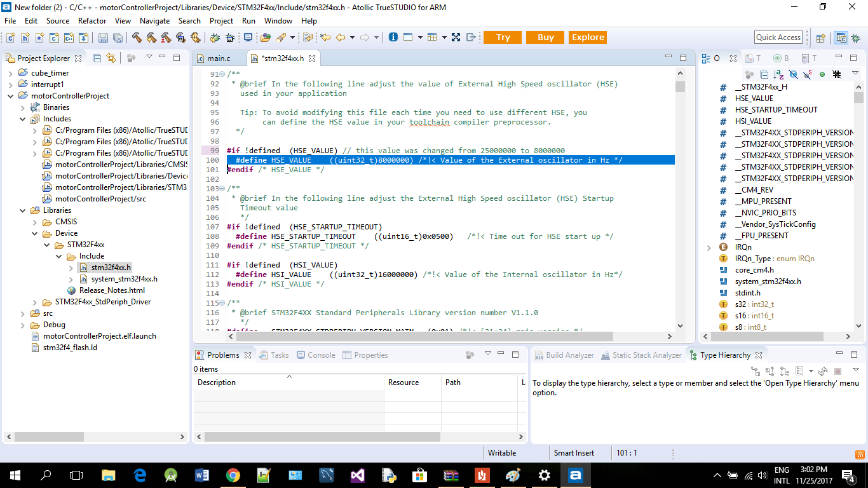
Task: Click the Resource column header in Problems
Action: click(x=412, y=383)
